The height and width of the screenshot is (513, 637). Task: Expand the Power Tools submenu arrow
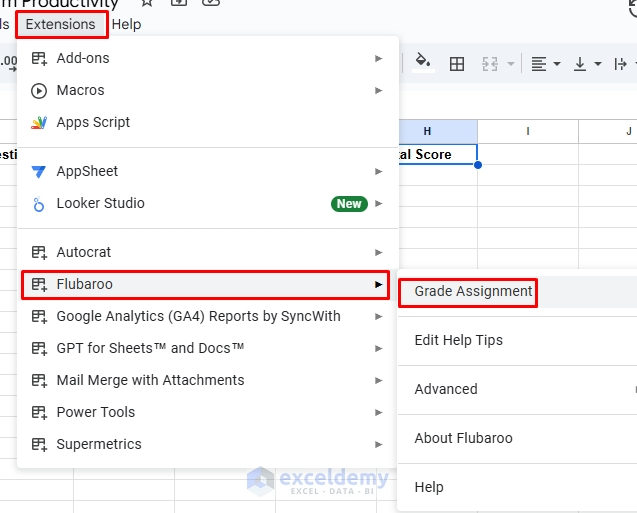coord(379,412)
